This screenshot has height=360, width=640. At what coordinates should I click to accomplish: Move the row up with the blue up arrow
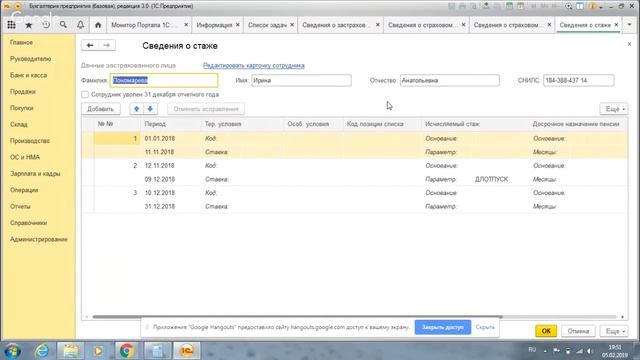(x=137, y=109)
